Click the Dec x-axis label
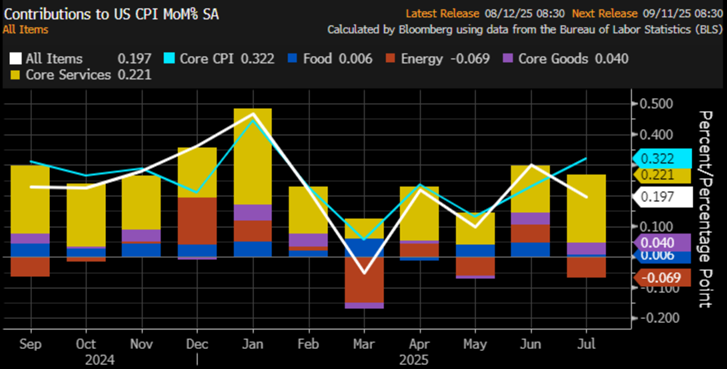Image resolution: width=728 pixels, height=370 pixels. 197,344
